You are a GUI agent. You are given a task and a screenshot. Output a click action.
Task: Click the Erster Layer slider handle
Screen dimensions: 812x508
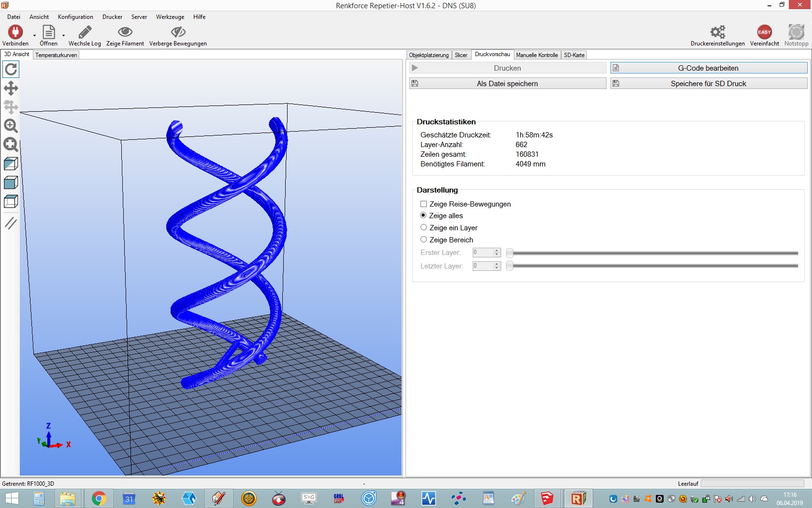pos(509,253)
